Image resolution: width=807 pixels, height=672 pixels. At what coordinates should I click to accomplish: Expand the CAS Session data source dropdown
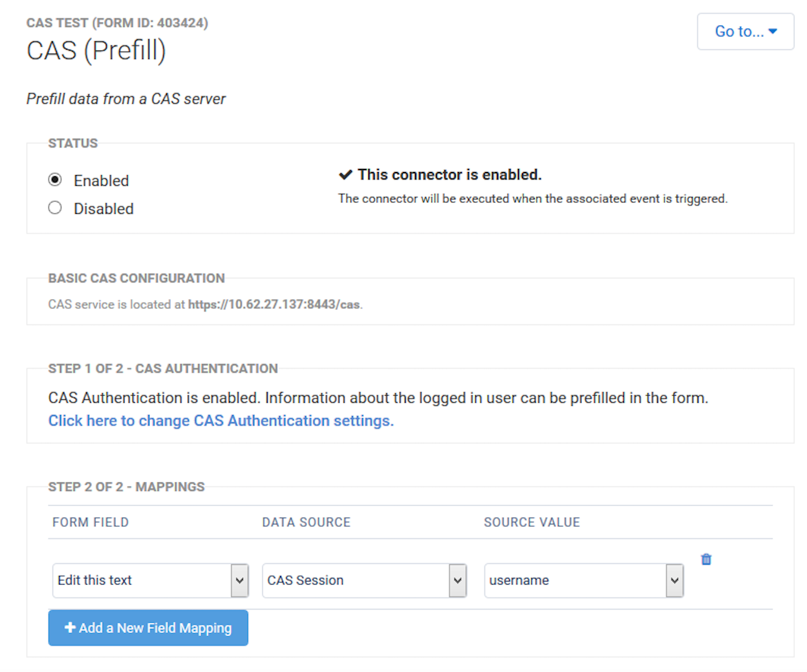click(x=364, y=580)
